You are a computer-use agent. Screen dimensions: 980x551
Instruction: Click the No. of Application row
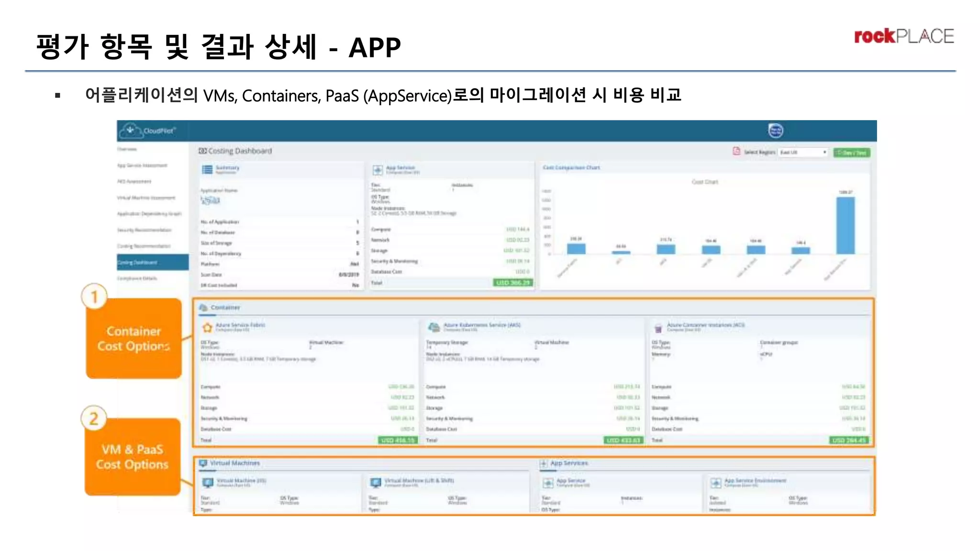280,222
